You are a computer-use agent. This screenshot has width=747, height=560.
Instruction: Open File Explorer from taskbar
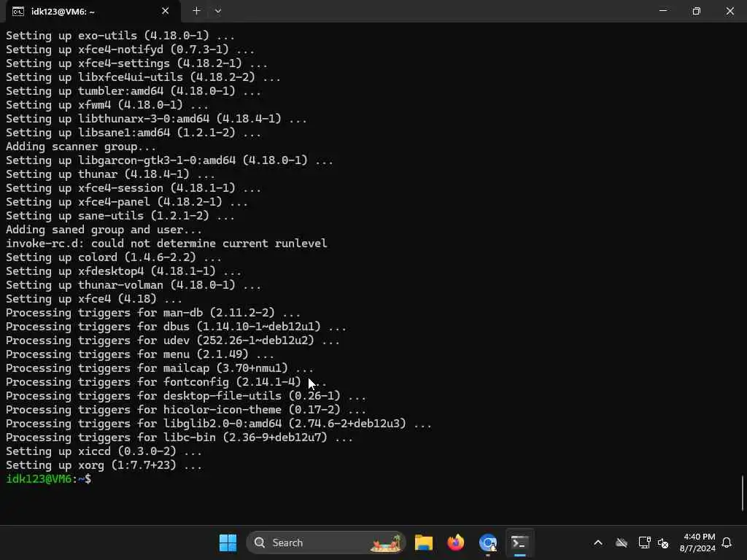click(x=424, y=542)
